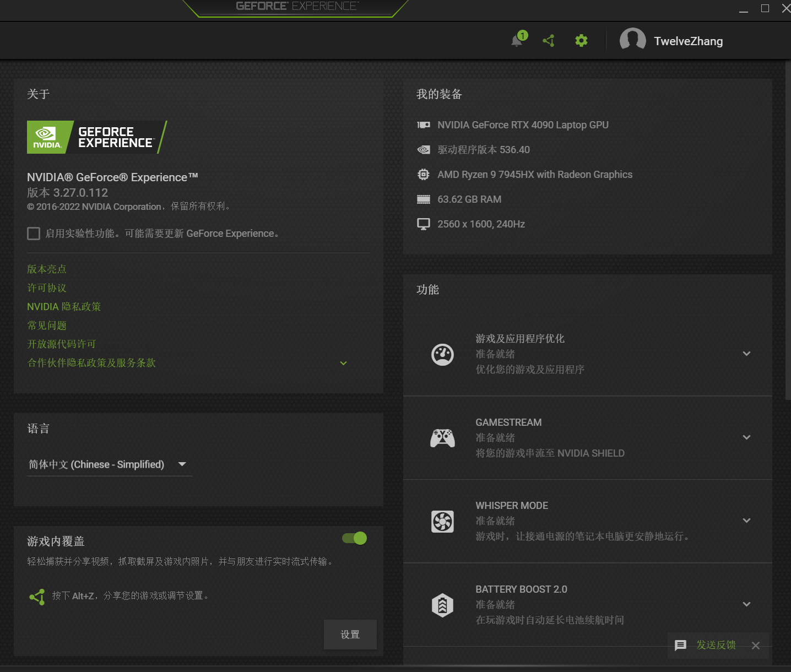Click the WHISPER MODE description text
791x672 pixels.
(x=584, y=536)
